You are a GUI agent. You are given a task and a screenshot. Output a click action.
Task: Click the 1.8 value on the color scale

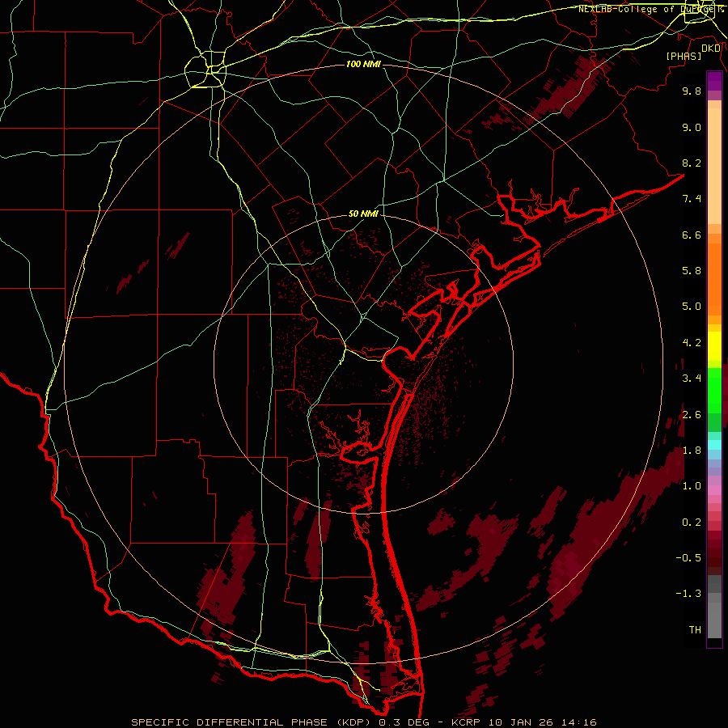692,451
